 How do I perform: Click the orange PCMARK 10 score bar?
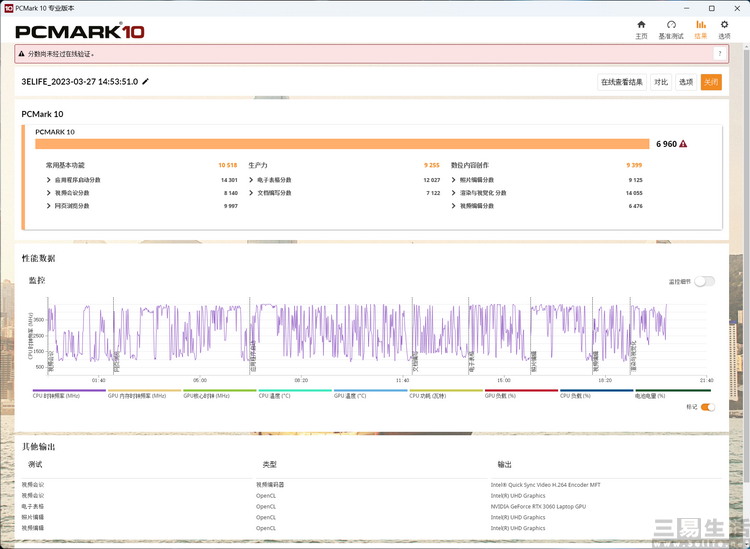pos(342,144)
